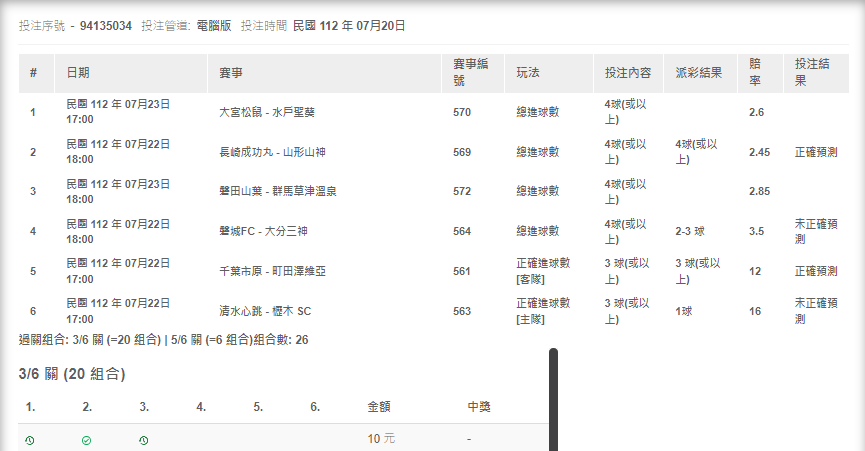Click the 賽事編號 column header
The width and height of the screenshot is (865, 451).
pos(471,72)
